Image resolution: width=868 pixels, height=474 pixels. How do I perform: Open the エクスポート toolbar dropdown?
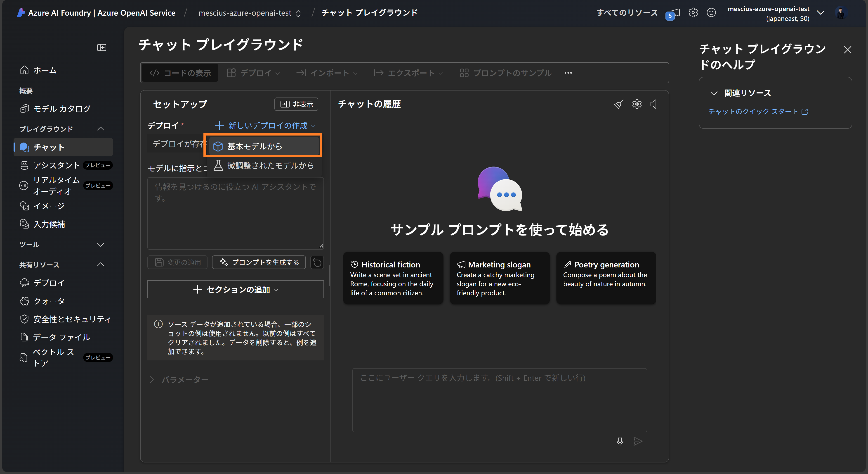pos(408,73)
